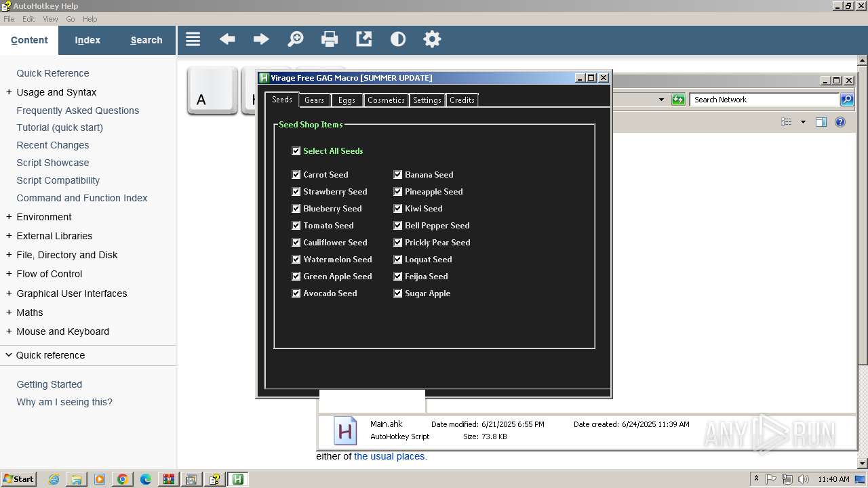Open Tutorial (quick start) page
The image size is (868, 488).
click(x=60, y=127)
